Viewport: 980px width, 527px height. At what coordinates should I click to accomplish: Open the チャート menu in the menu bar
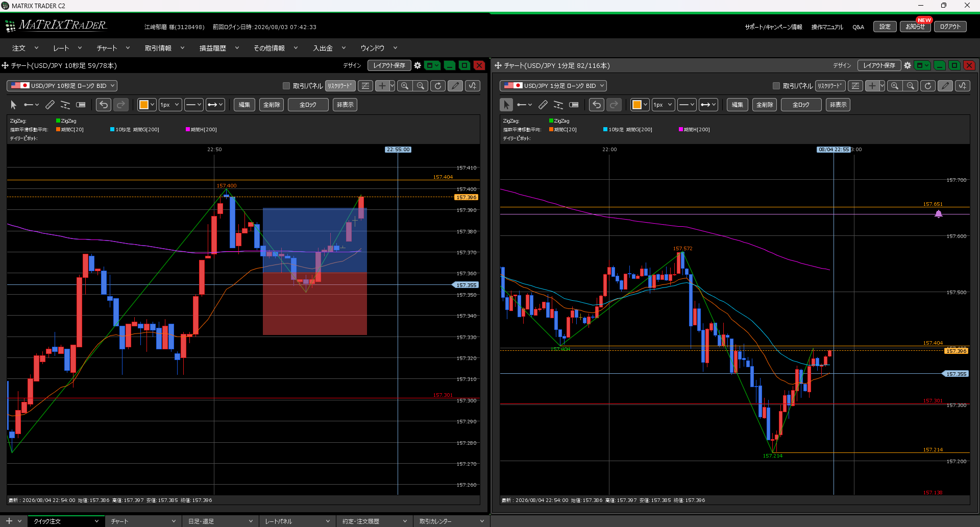(113, 48)
